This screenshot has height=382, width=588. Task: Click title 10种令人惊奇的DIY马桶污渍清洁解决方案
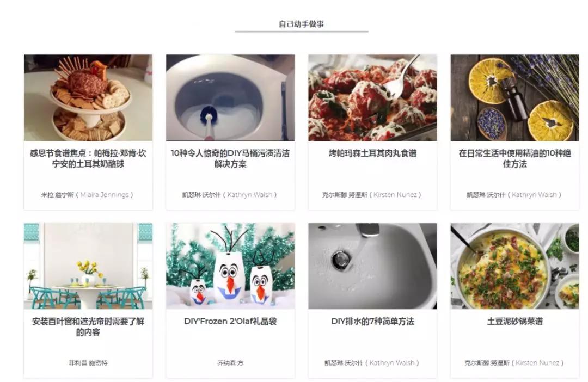pos(230,158)
